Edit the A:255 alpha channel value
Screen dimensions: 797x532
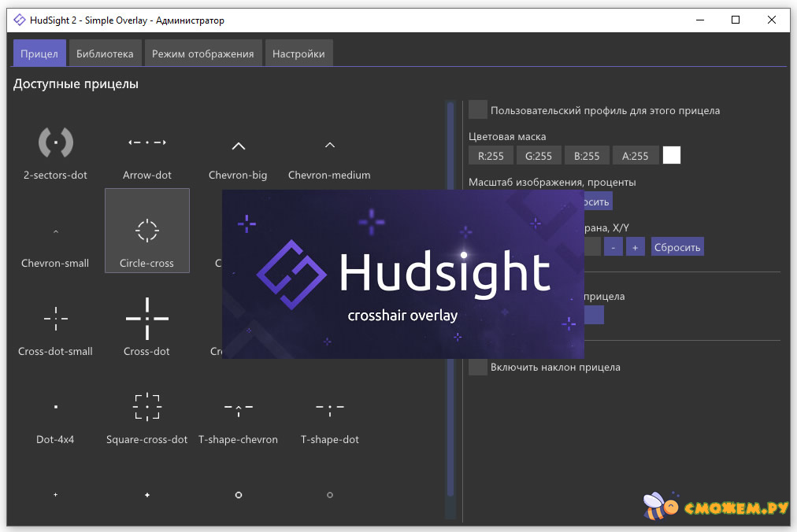click(x=635, y=156)
